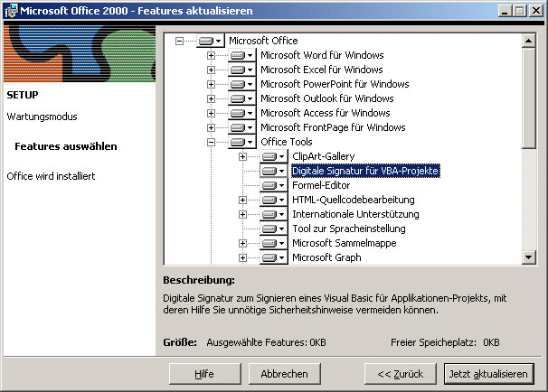Select Microsoft Sammelmappe label
The width and height of the screenshot is (548, 392).
coord(345,243)
